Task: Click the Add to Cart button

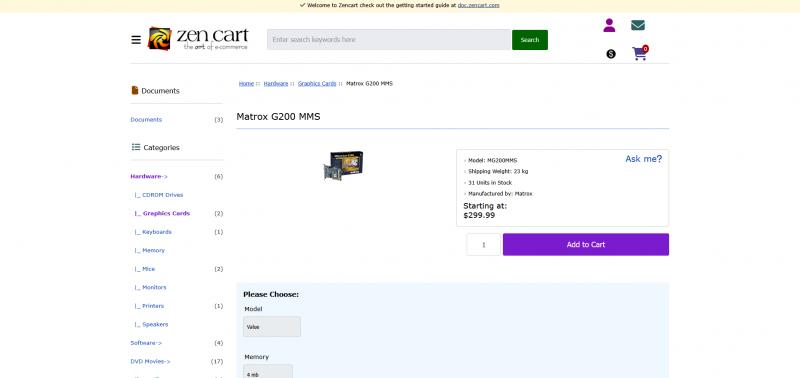Action: [586, 244]
